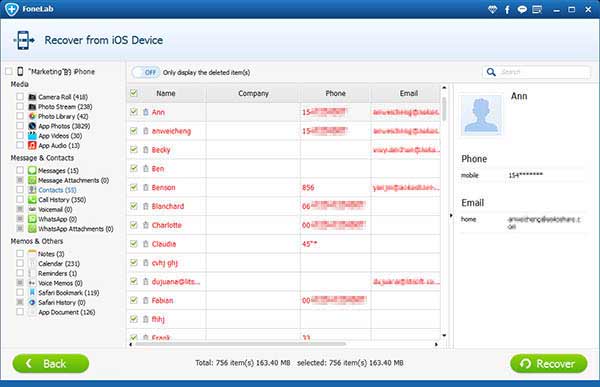Click the horizontal scrollbar left arrow
The height and width of the screenshot is (387, 600).
tap(130, 344)
